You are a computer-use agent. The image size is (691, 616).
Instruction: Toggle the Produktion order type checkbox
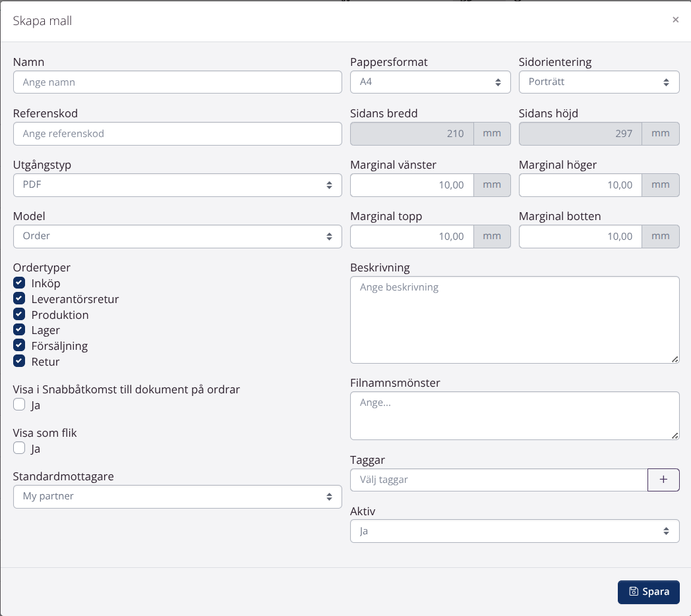tap(19, 315)
